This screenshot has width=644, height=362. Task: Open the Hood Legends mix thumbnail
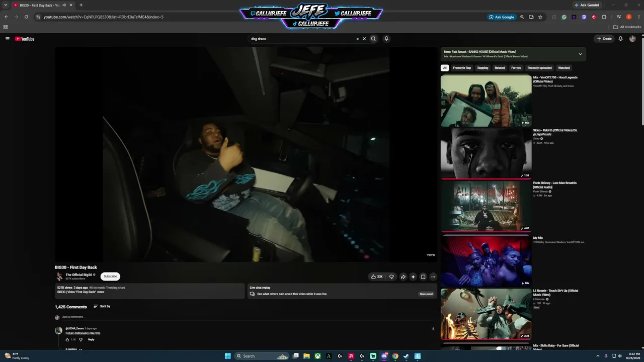pos(486,101)
